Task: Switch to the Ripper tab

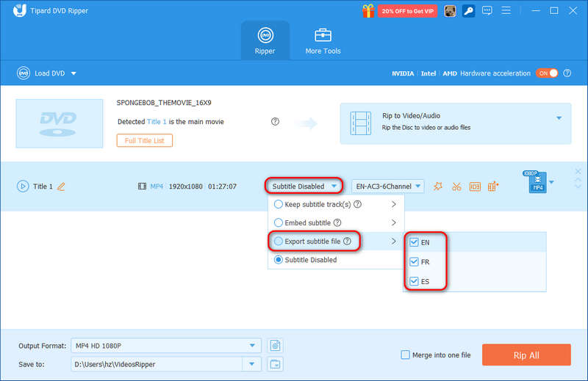Action: (x=265, y=40)
